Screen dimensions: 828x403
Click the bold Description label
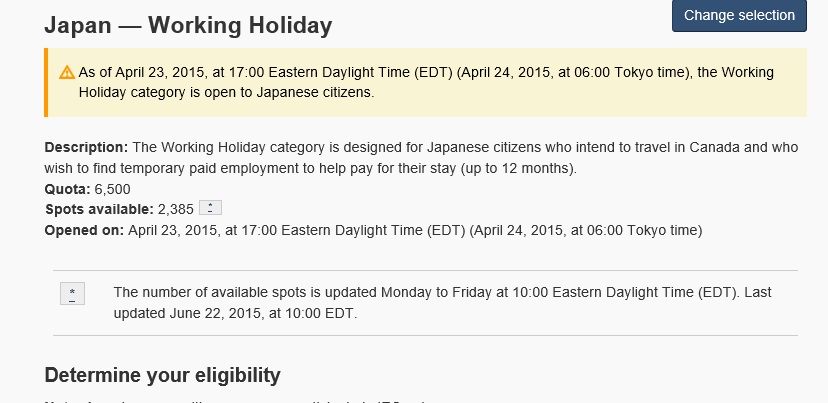(x=86, y=147)
